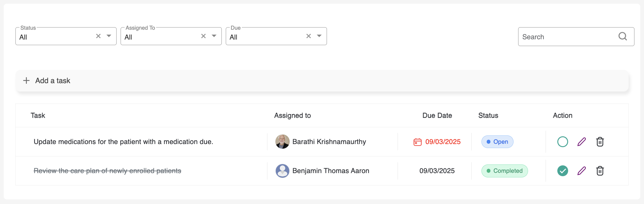Edit the Update medications task with pencil icon
Image resolution: width=644 pixels, height=204 pixels.
pyautogui.click(x=581, y=142)
